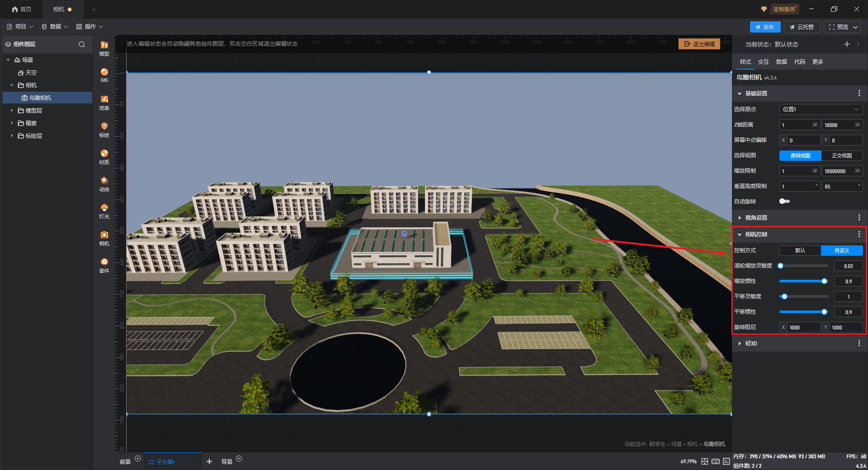Viewport: 868px width, 470px height.
Task: Switch to the 交互 tab
Action: [x=763, y=62]
